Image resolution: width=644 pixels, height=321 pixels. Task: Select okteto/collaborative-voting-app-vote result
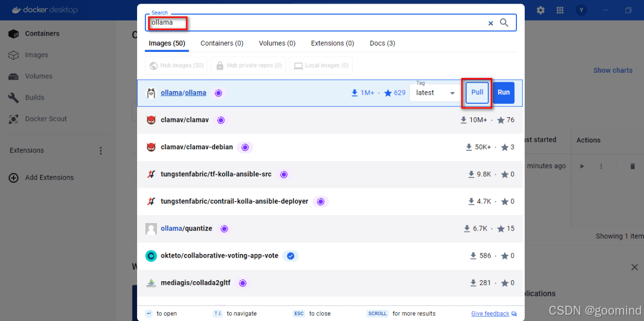pos(330,256)
